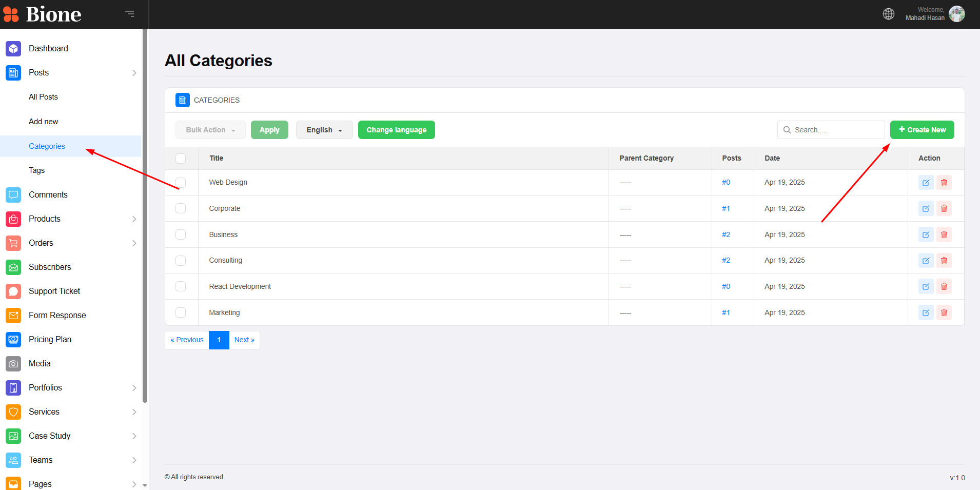Click the Media camera icon

point(13,364)
